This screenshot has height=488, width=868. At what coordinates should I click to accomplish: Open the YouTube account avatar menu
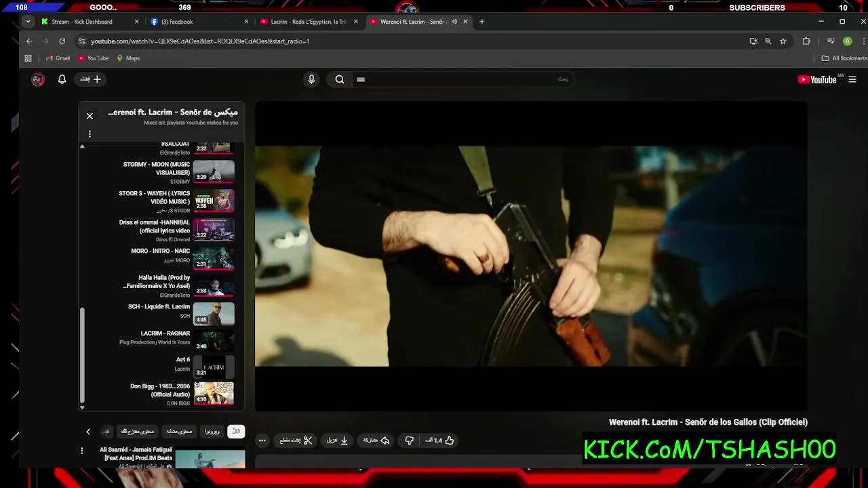[38, 79]
